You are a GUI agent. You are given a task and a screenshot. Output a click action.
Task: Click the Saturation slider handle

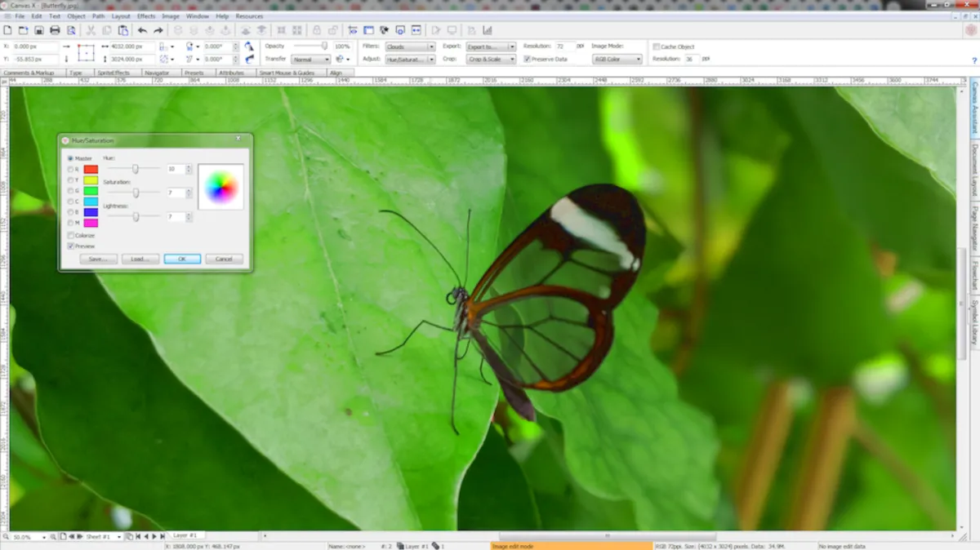[136, 193]
